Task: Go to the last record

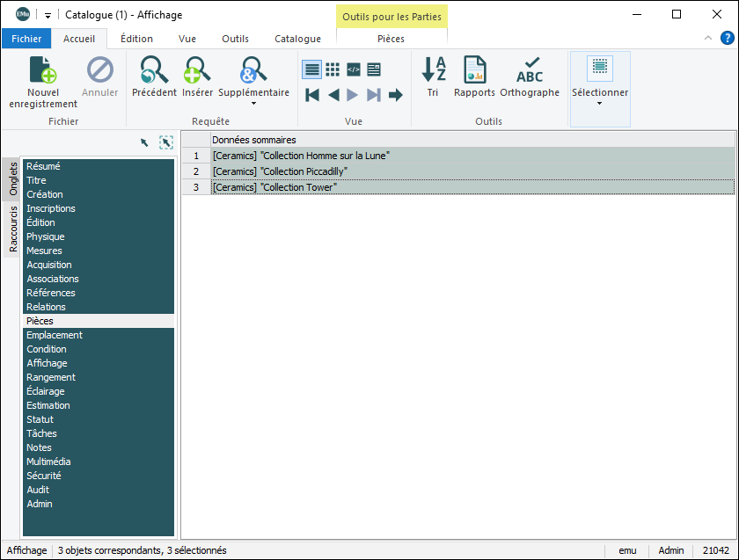Action: point(374,95)
